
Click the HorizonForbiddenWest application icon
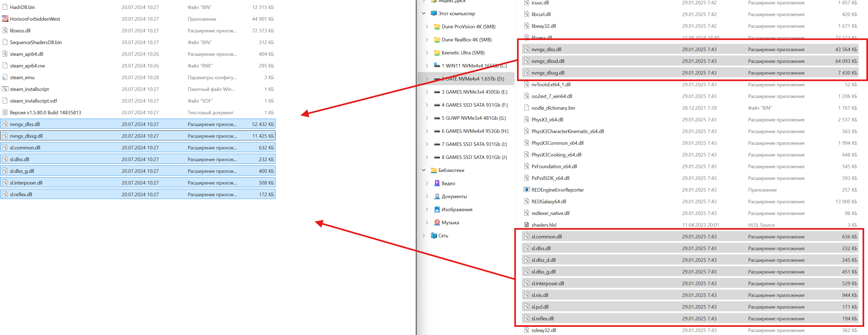coord(5,19)
